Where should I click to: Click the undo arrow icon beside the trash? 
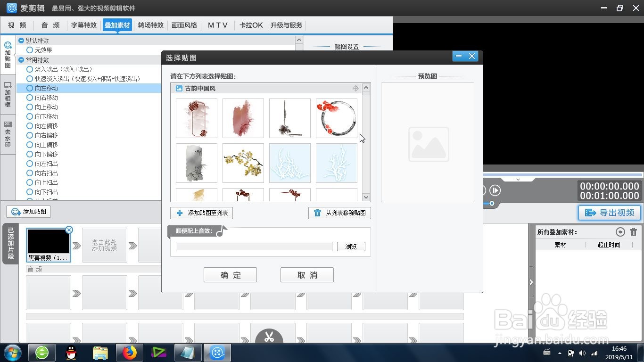pyautogui.click(x=621, y=231)
